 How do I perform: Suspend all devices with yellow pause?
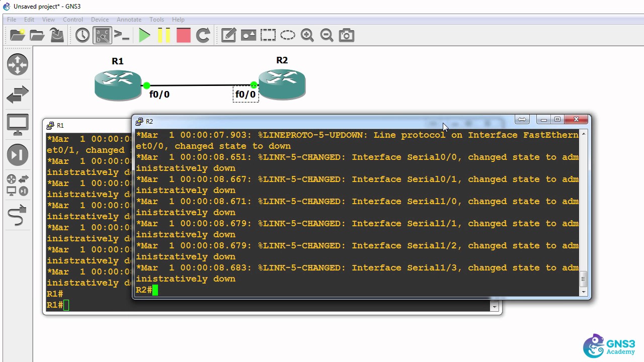(x=164, y=35)
